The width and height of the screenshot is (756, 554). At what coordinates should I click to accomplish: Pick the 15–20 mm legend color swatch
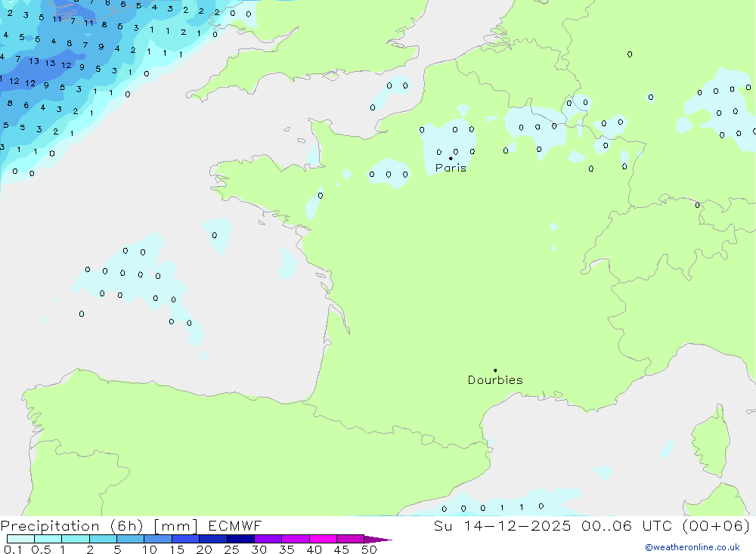pyautogui.click(x=186, y=539)
